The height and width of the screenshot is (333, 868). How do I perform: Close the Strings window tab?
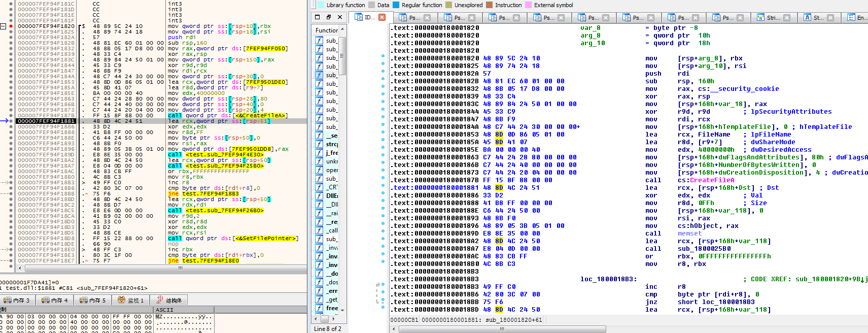tap(786, 18)
